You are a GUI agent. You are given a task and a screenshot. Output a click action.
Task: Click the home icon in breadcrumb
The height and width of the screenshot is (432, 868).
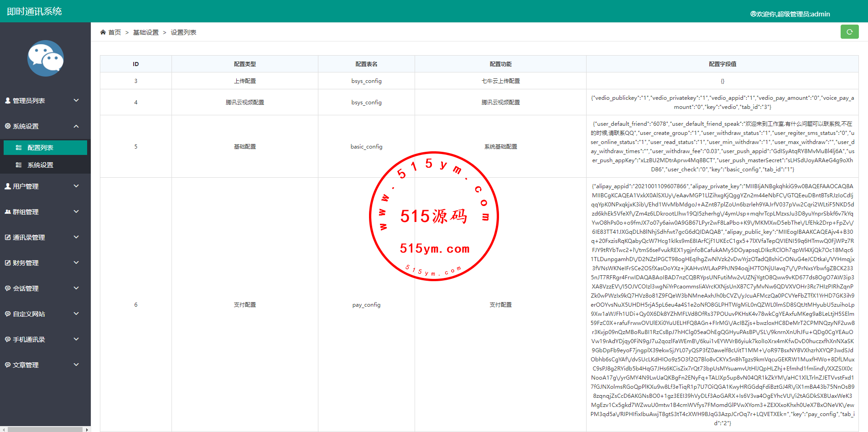click(x=103, y=32)
